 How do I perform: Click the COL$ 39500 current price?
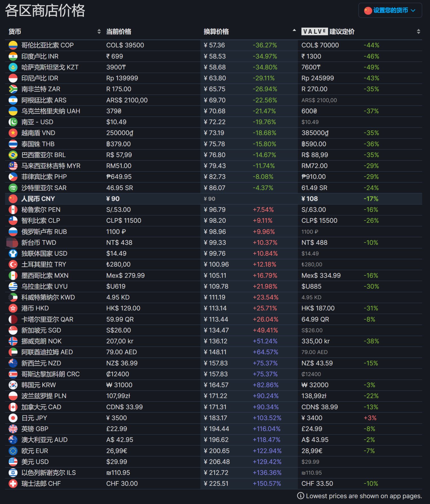125,45
